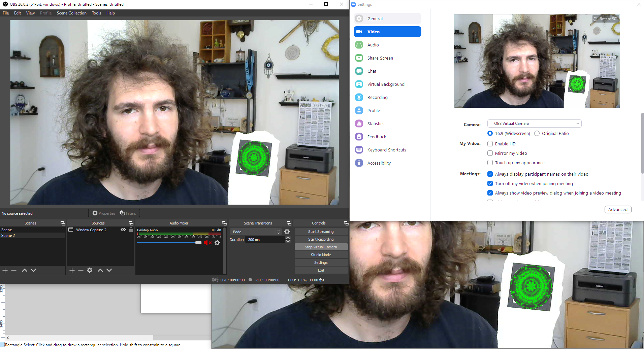Image resolution: width=644 pixels, height=349 pixels.
Task: Select Original Ratio option
Action: point(537,133)
